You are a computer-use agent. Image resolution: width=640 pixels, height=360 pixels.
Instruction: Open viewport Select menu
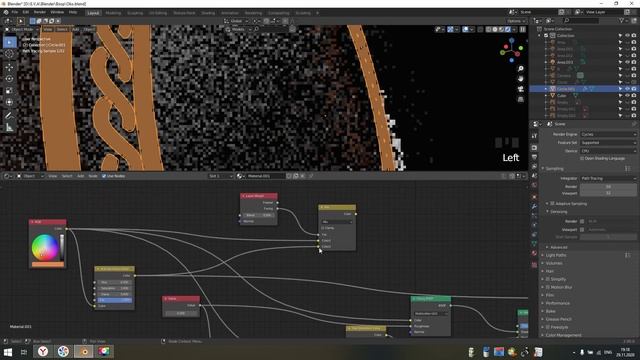click(62, 29)
